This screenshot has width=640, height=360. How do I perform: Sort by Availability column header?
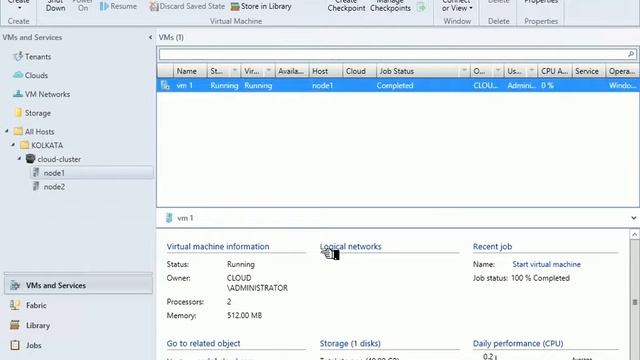click(x=292, y=71)
